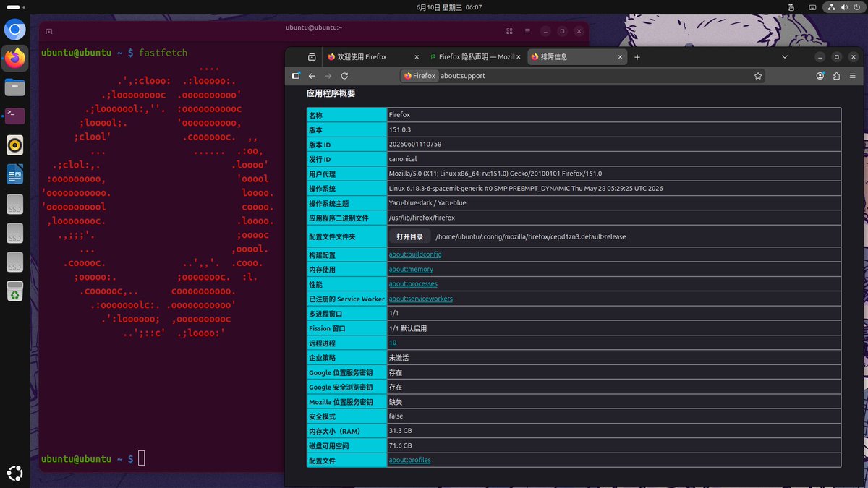Show applications grid in dock
Screen dimensions: 868x488
[15, 474]
